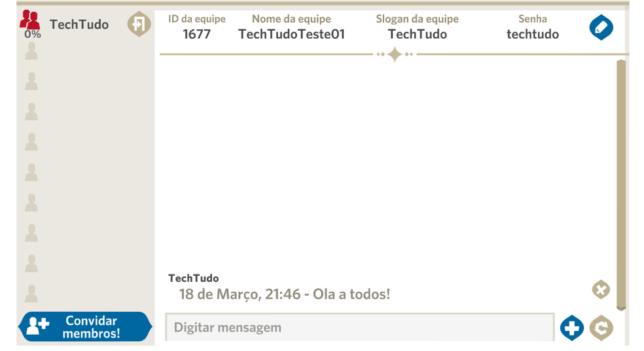This screenshot has width=644, height=351.
Task: Select the first empty member slot
Action: [x=31, y=52]
